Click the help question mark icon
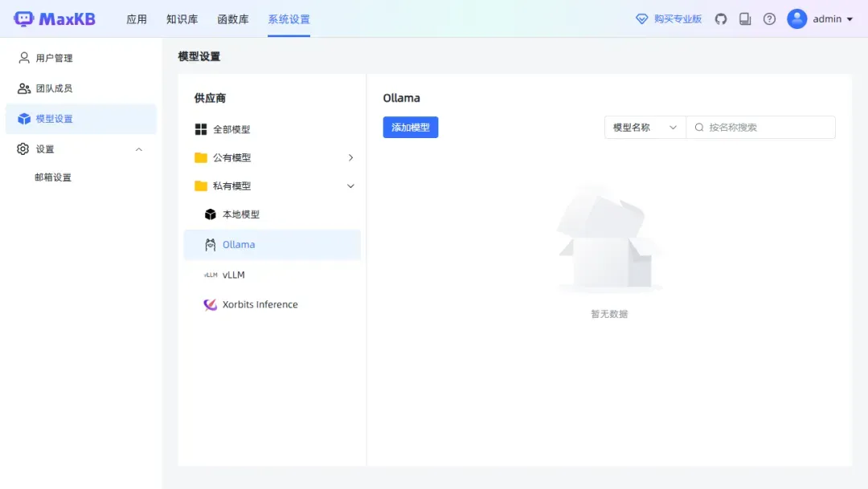The image size is (868, 489). (769, 18)
